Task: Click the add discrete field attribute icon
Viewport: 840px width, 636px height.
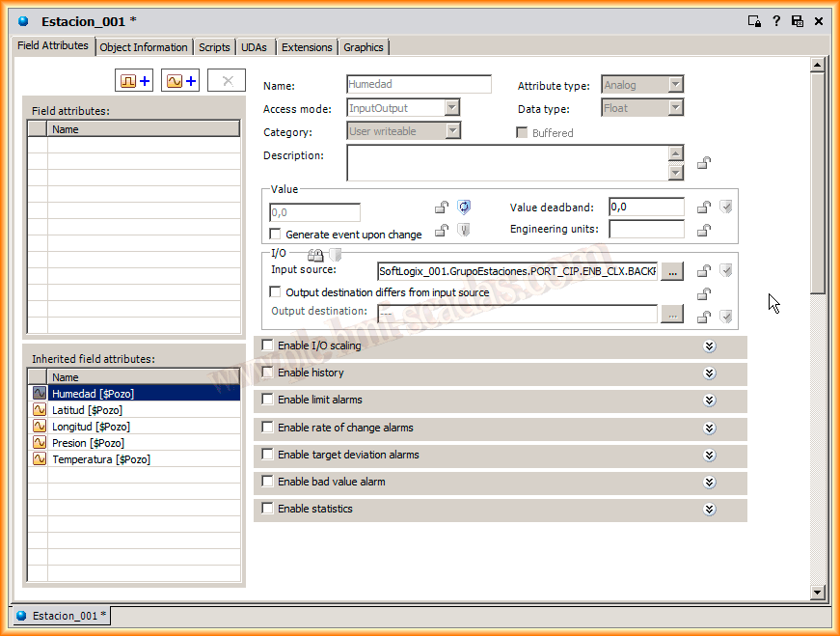Action: (133, 81)
